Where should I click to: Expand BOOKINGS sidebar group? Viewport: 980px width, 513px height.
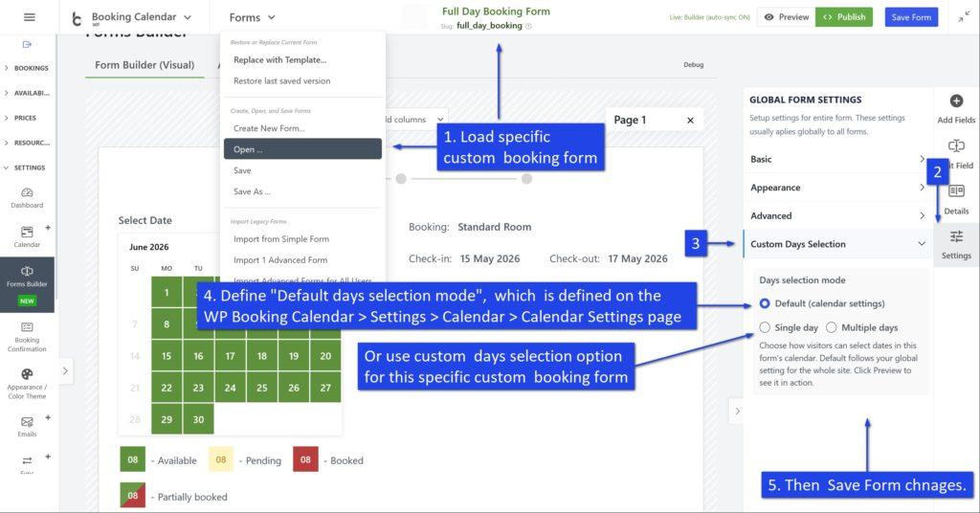pos(27,68)
